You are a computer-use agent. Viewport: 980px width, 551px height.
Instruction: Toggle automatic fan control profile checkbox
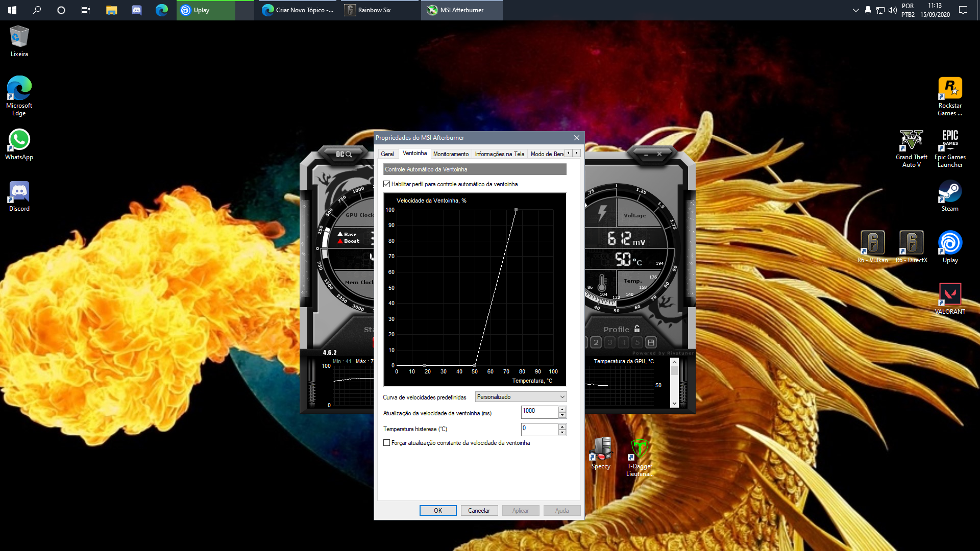[x=386, y=184]
